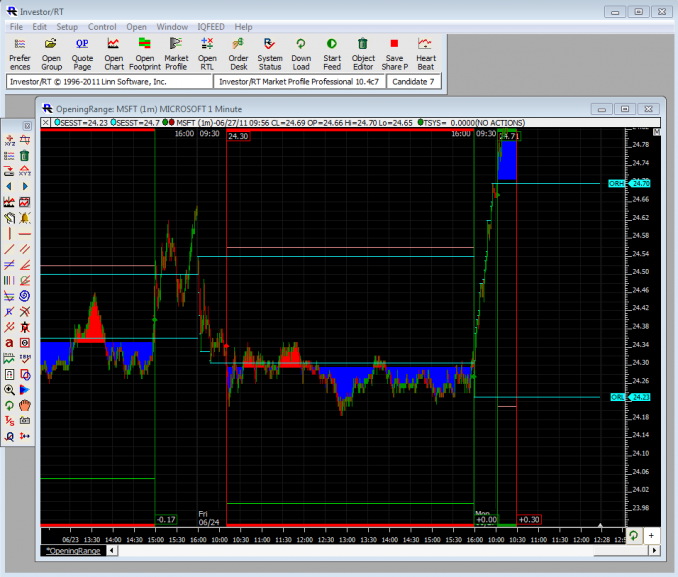Click the Open Chart toolbar icon
The height and width of the screenshot is (577, 678).
pyautogui.click(x=114, y=54)
